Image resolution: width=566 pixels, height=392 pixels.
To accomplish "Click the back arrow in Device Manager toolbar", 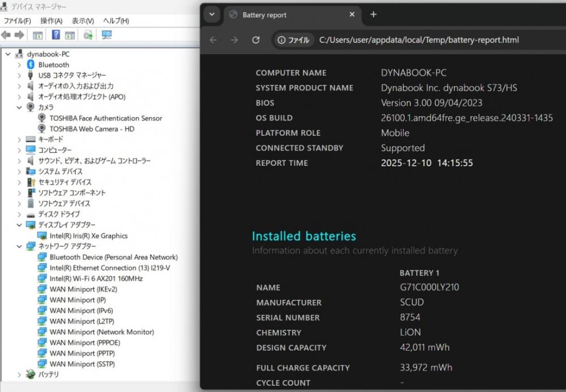I will click(6, 35).
